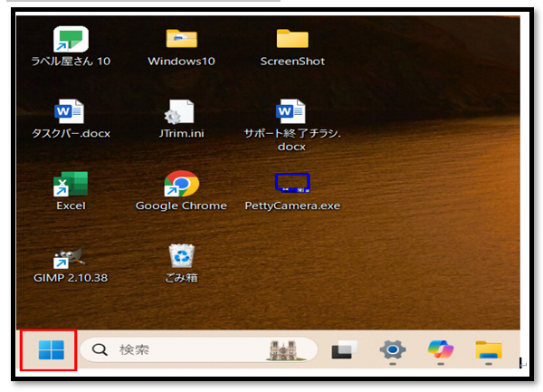Select the PettyCamera.exe icon
The image size is (543, 392).
click(x=292, y=183)
